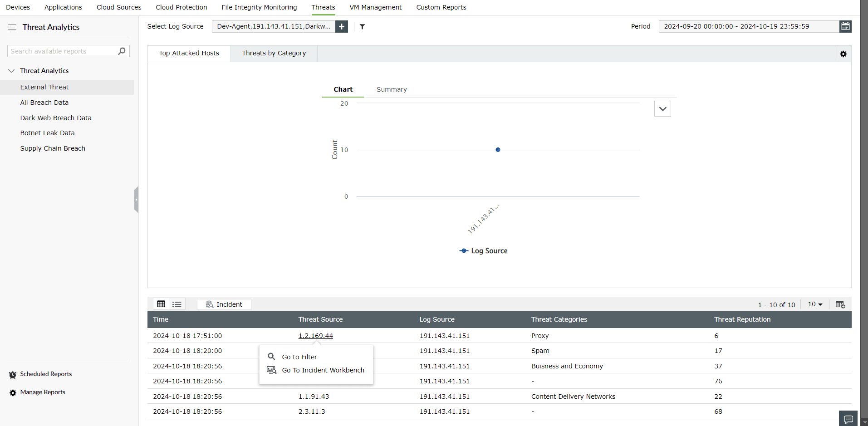Click the page scrollbar down arrow
This screenshot has width=868, height=426.
click(864, 422)
